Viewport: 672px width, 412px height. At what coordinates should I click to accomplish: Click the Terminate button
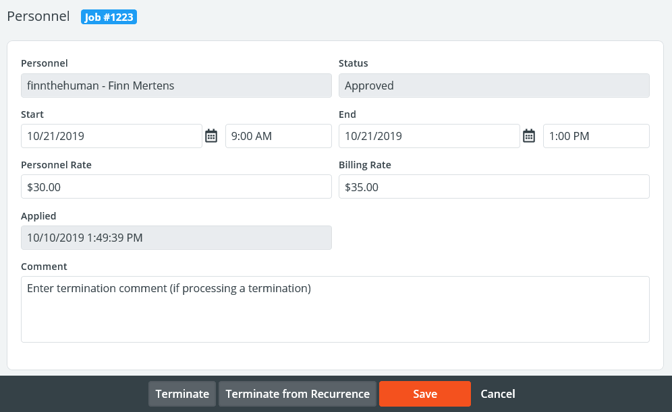point(182,394)
